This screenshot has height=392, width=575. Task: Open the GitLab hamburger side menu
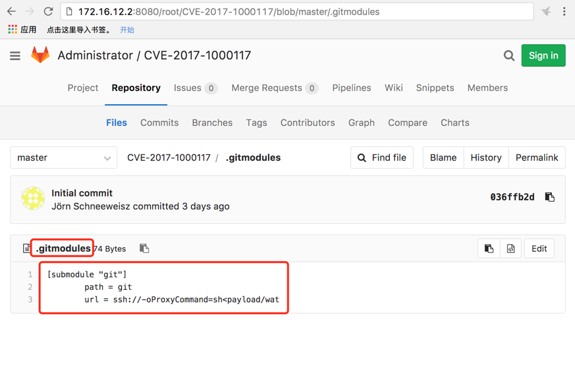[x=15, y=56]
